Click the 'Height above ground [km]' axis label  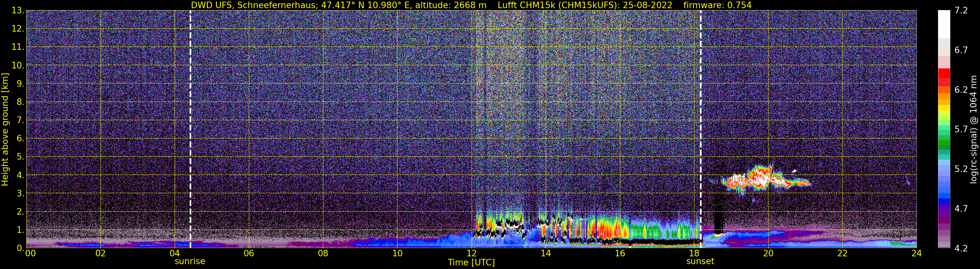[5, 129]
